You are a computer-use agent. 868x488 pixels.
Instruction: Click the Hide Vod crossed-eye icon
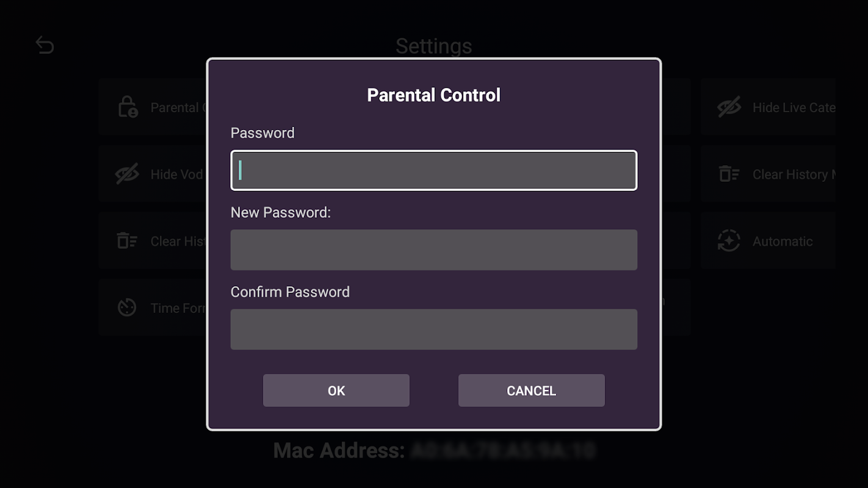[127, 174]
